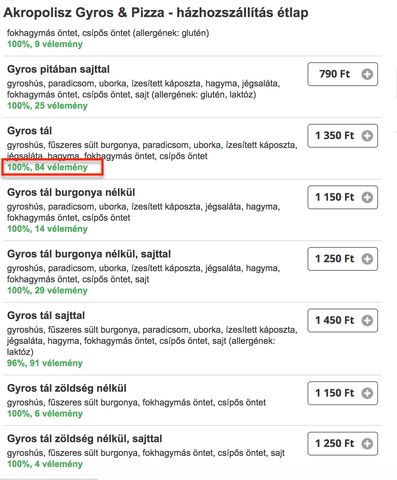This screenshot has width=397, height=480.
Task: Open the 100%, 84 vélemény reviews link
Action: pyautogui.click(x=47, y=167)
